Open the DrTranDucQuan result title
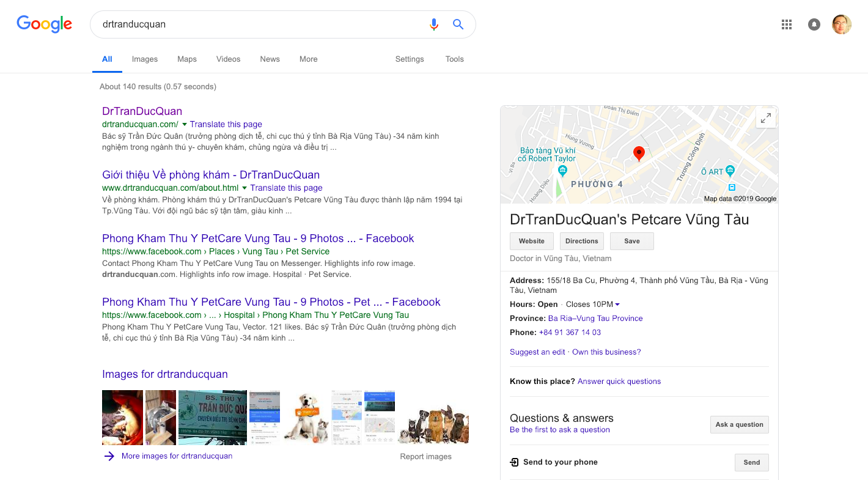 tap(142, 111)
